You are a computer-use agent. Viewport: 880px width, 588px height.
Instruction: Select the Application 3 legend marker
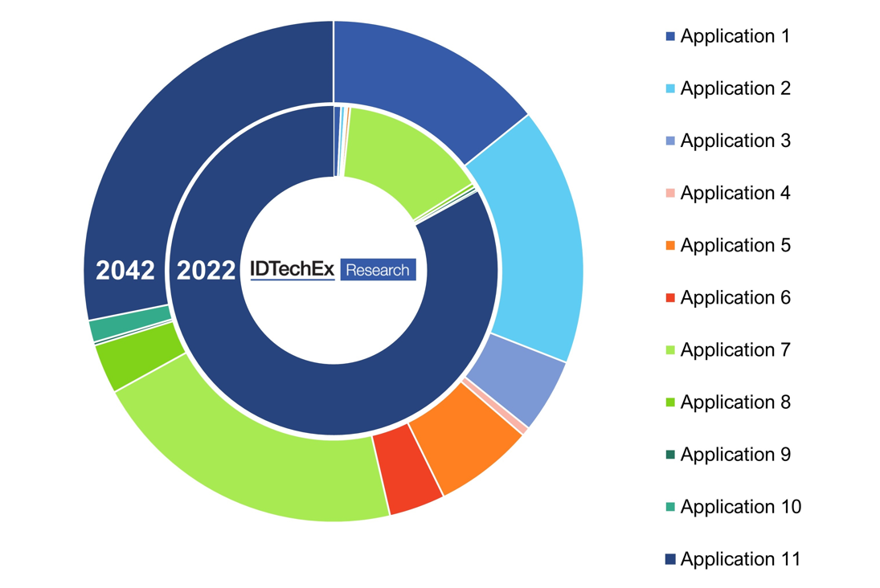[671, 140]
